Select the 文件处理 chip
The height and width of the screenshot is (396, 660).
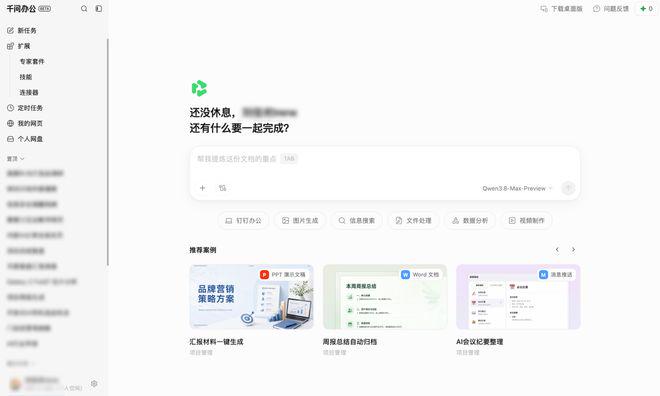(413, 221)
